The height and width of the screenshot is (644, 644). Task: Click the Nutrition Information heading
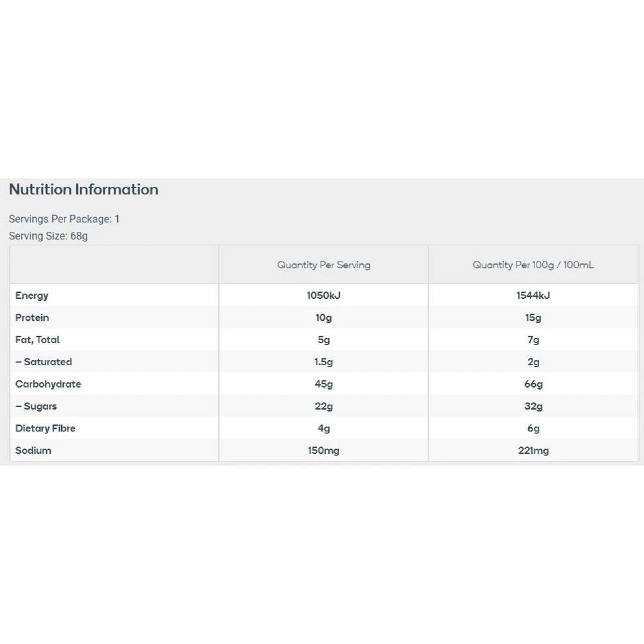point(84,189)
